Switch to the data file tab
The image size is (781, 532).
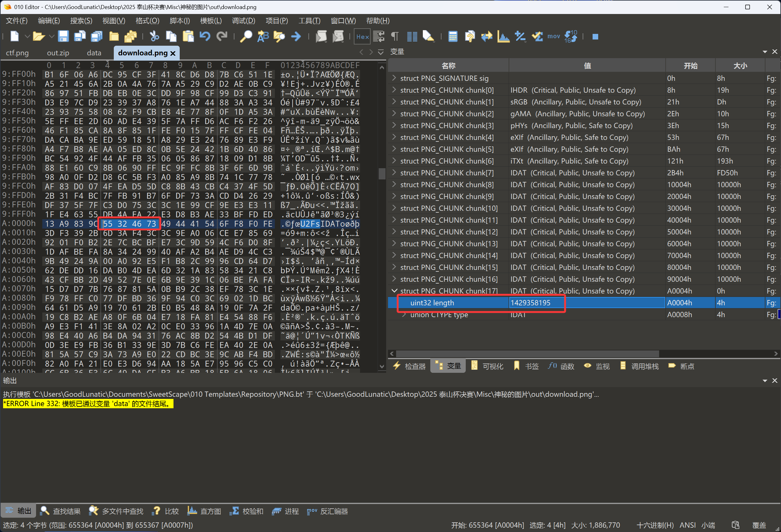(x=94, y=53)
